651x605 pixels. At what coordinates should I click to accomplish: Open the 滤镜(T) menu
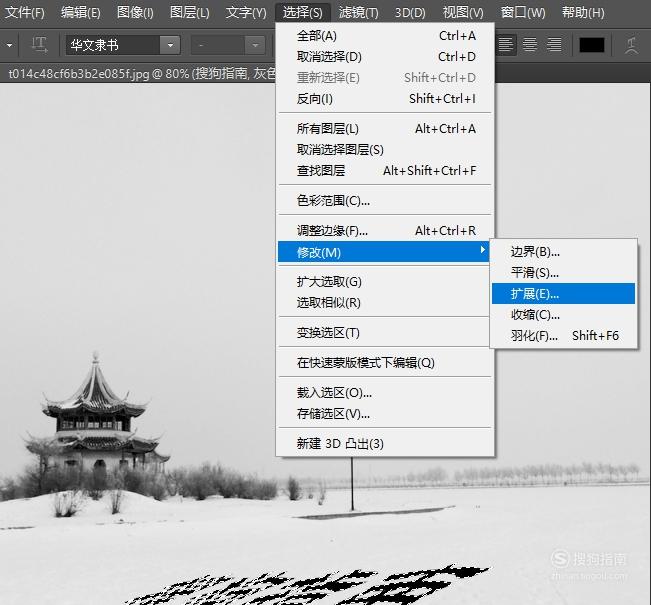click(x=358, y=12)
